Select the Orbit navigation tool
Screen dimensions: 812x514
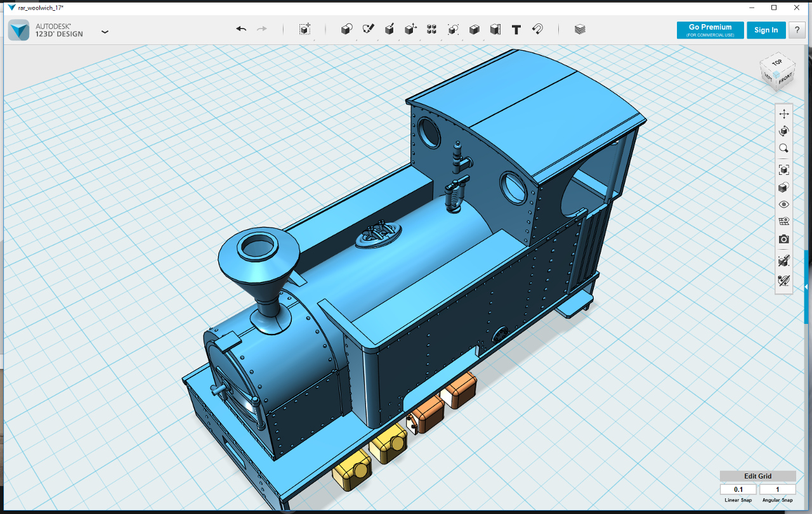(x=784, y=131)
